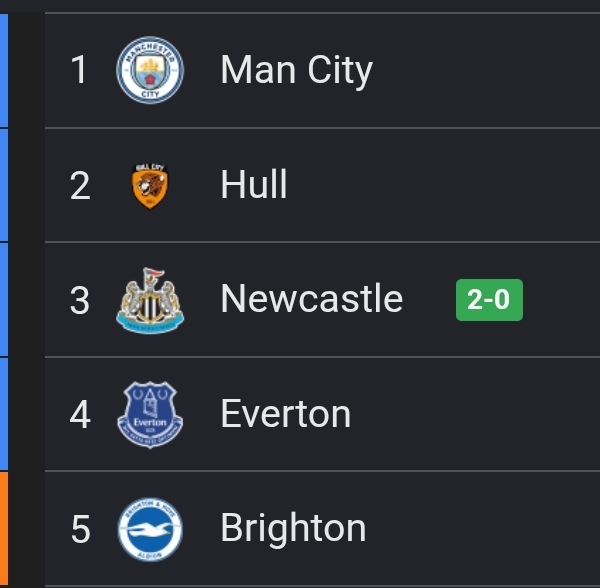Click the orange qualification bar beside Brighton
Image resolution: width=600 pixels, height=588 pixels.
pyautogui.click(x=4, y=530)
